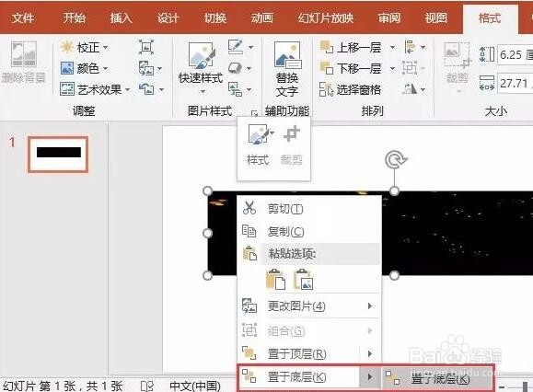Click the compress pictures icon
The width and height of the screenshot is (533, 392).
pyautogui.click(x=146, y=47)
